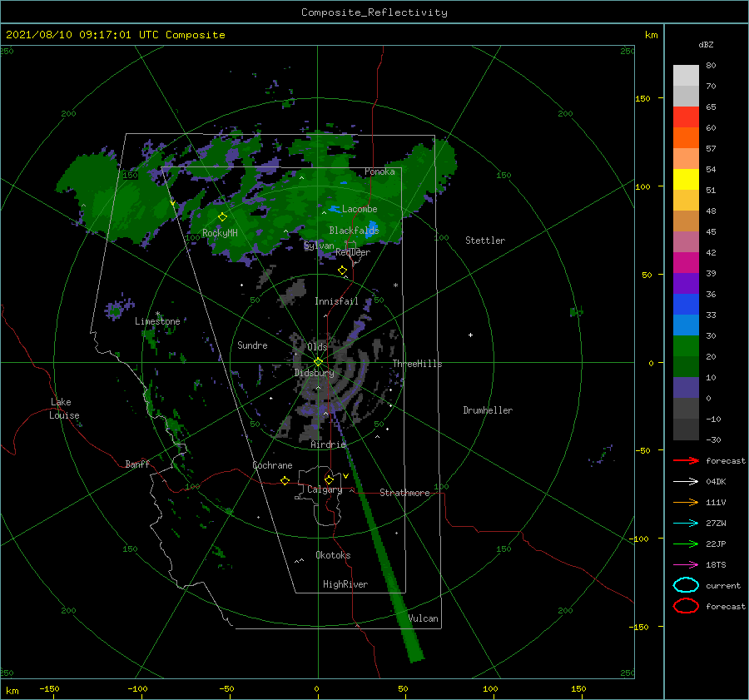Click the Sylvan label
The width and height of the screenshot is (749, 700).
(x=319, y=246)
